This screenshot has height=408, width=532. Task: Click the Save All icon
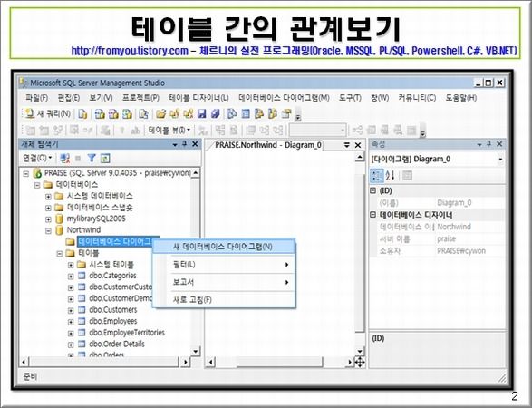point(215,114)
